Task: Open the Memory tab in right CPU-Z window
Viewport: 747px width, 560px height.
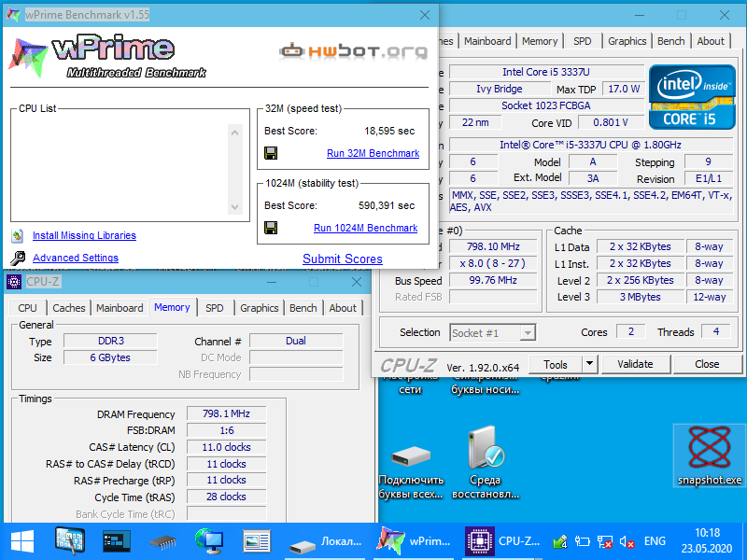Action: point(540,41)
